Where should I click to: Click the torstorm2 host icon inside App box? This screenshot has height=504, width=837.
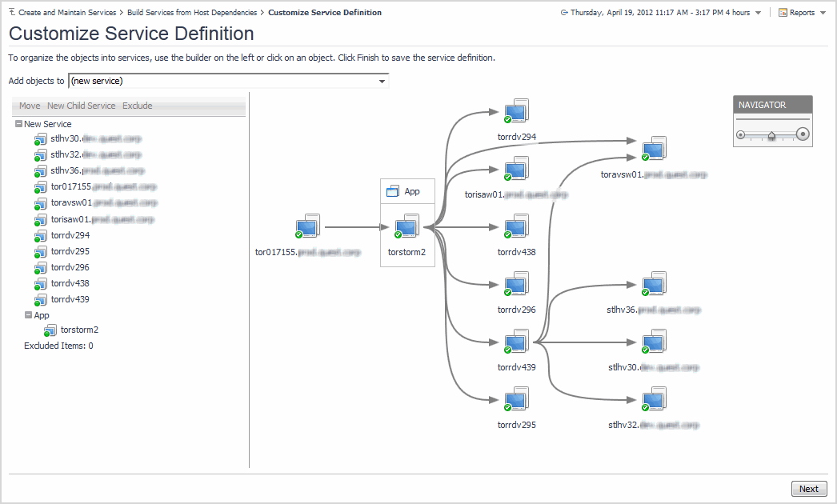(x=406, y=226)
